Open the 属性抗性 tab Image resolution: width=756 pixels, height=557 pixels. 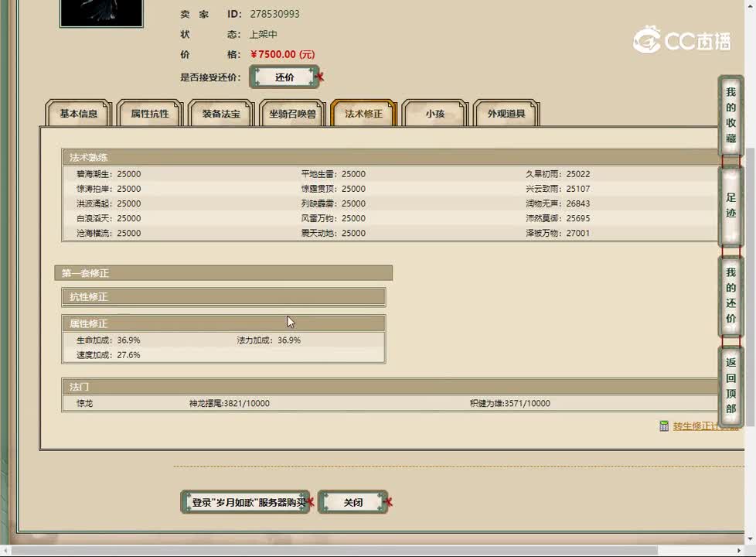(x=149, y=114)
